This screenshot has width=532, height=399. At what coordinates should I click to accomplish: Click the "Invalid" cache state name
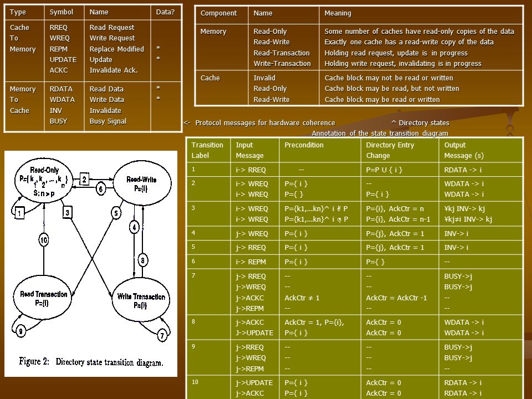click(264, 78)
